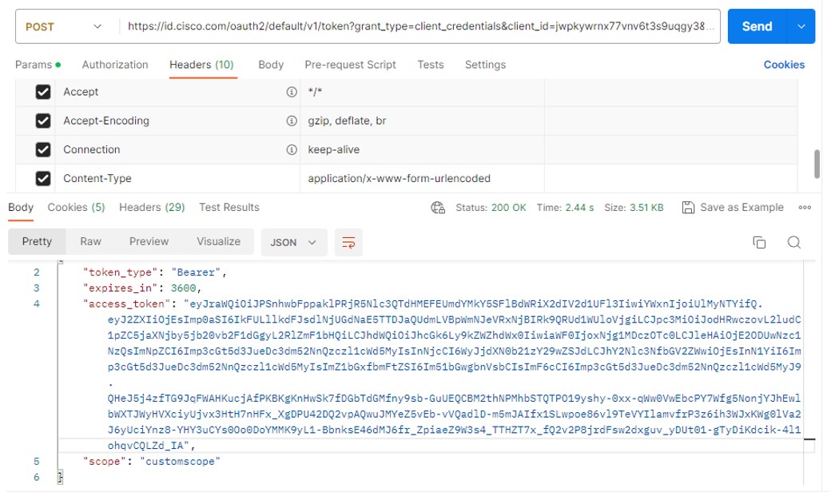Screen dimensions: 835x504
Task: Click the "scope" value "customscope"
Action: (x=180, y=462)
